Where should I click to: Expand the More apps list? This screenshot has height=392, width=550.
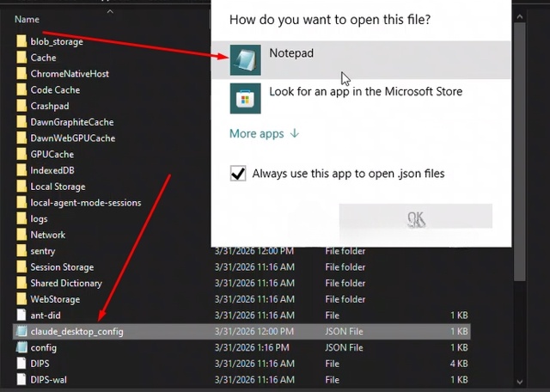(x=264, y=134)
